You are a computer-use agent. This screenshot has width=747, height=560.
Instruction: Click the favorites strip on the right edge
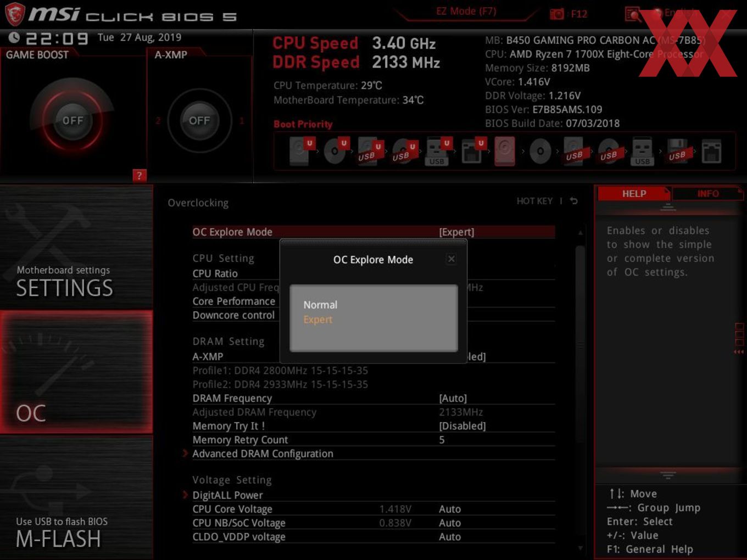pyautogui.click(x=739, y=338)
